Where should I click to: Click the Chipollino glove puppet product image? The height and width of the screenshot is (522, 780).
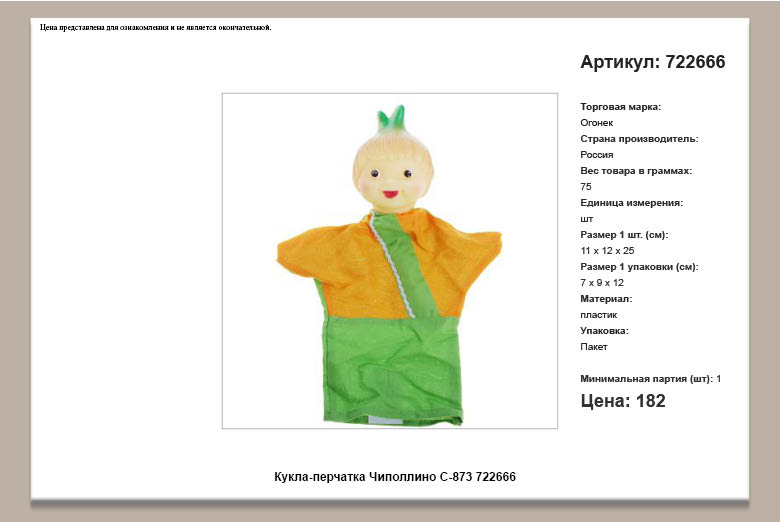pyautogui.click(x=390, y=260)
